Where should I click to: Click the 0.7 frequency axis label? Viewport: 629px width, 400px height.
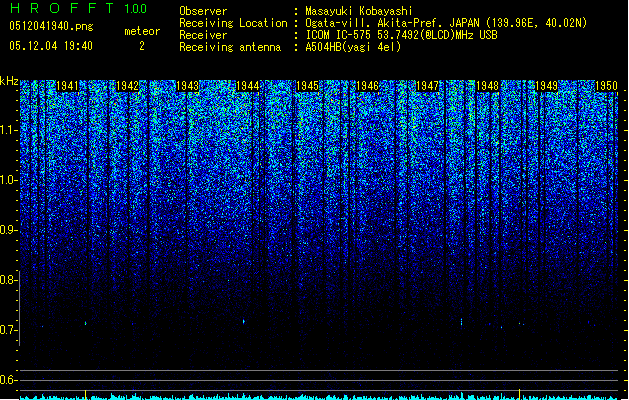pyautogui.click(x=9, y=330)
